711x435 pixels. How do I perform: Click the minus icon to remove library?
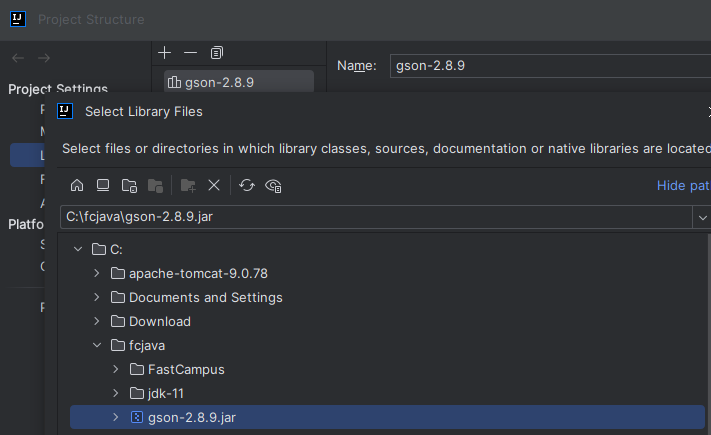(190, 53)
